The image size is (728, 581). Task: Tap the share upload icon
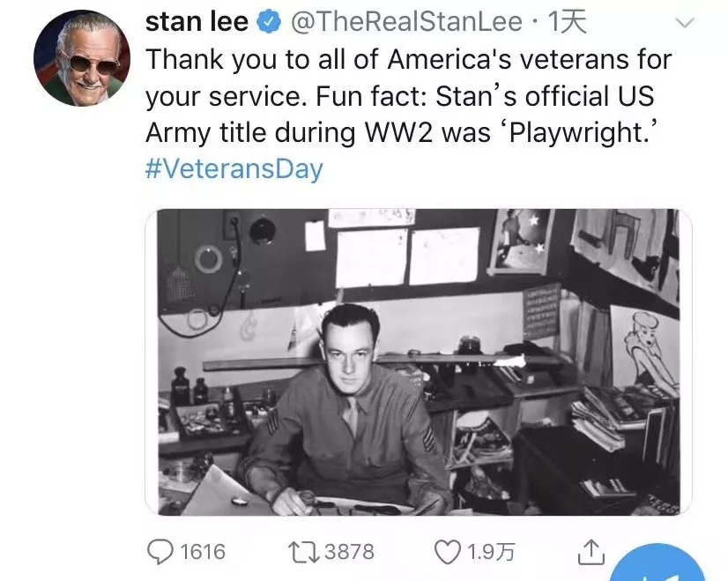pos(590,552)
